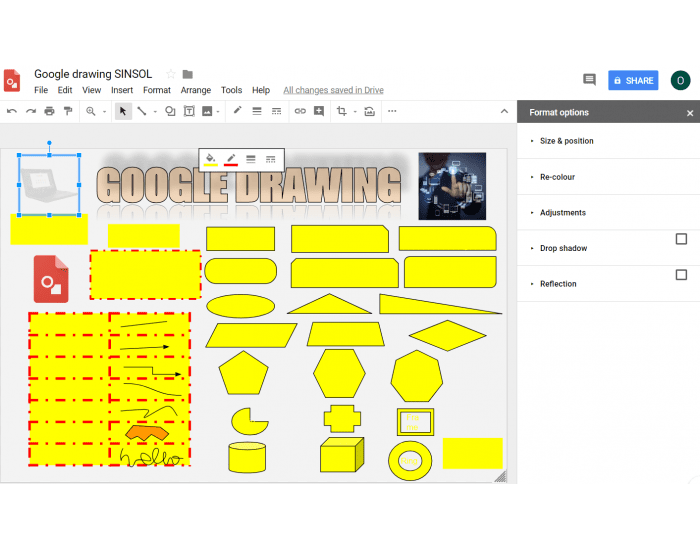Viewport: 700px width, 550px height.
Task: Open border weight in main toolbar
Action: coord(257,111)
